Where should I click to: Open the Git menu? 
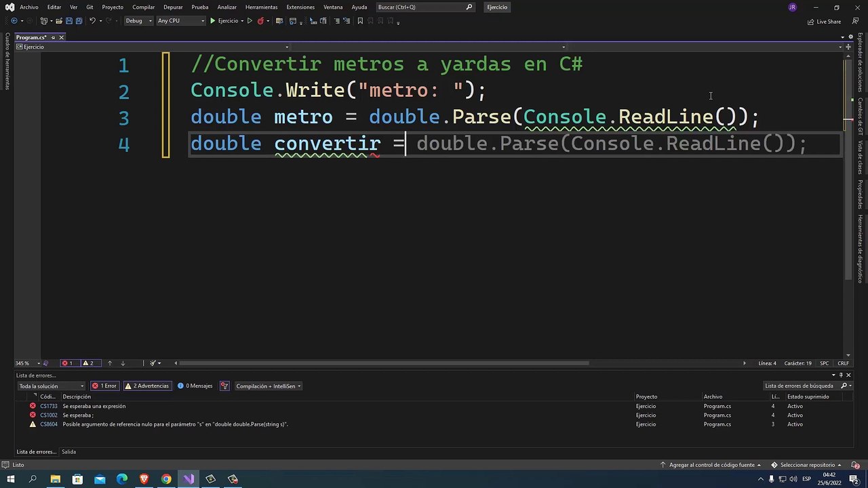(90, 7)
